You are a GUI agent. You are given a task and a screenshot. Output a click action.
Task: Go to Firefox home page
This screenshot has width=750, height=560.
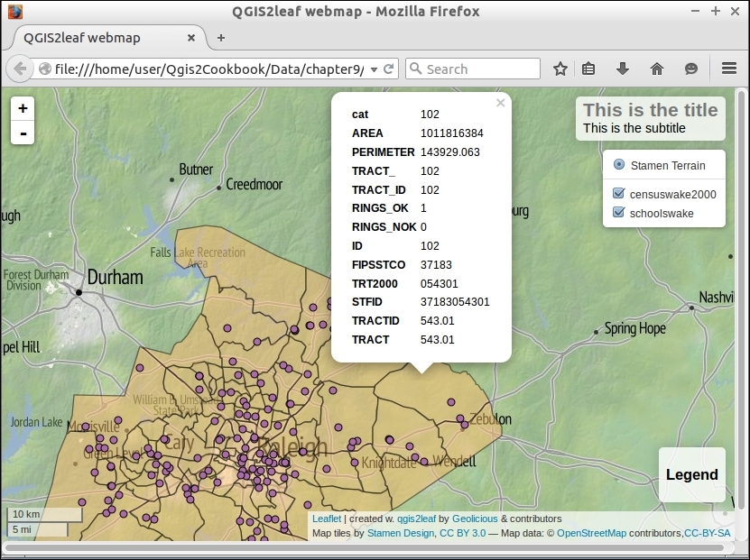click(x=657, y=69)
